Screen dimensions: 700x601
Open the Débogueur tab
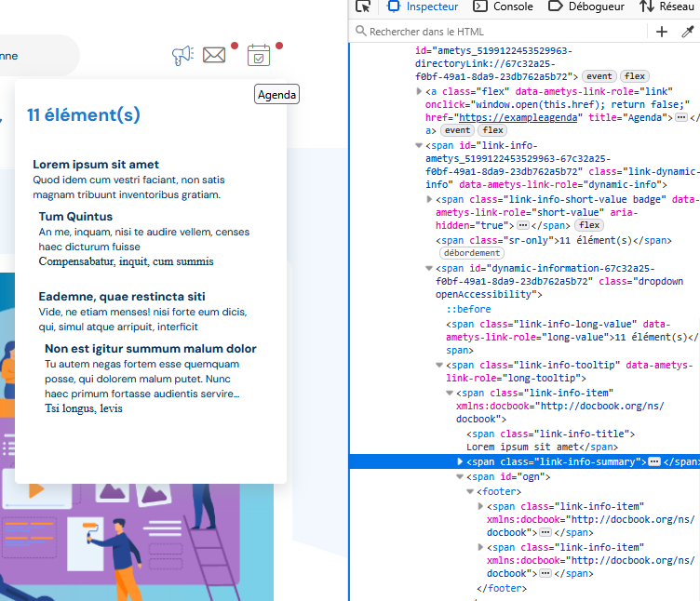(586, 7)
